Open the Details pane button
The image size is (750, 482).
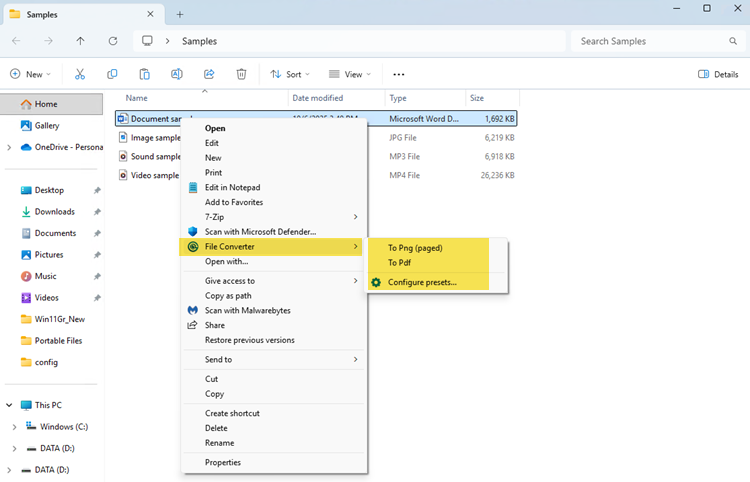click(x=717, y=74)
